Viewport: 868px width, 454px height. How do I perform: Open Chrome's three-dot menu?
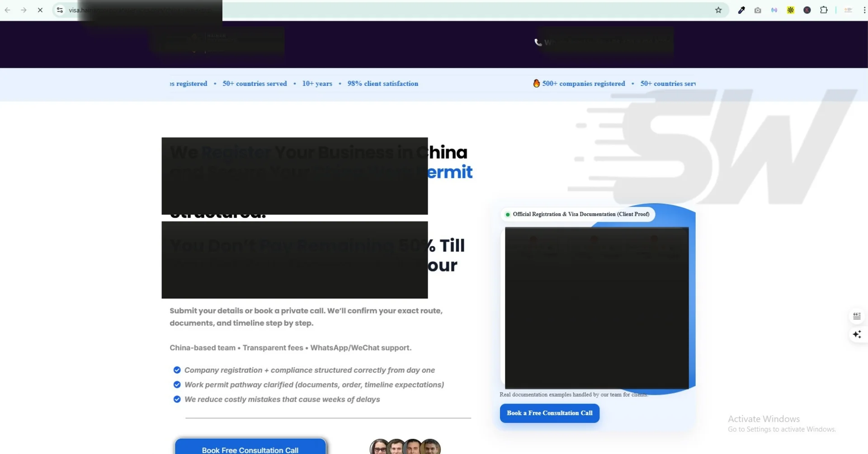pos(864,10)
